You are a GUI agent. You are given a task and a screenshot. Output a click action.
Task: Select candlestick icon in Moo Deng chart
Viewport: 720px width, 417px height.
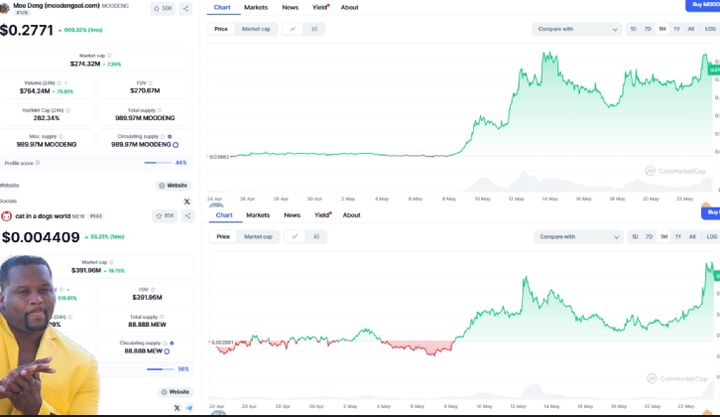coord(315,29)
